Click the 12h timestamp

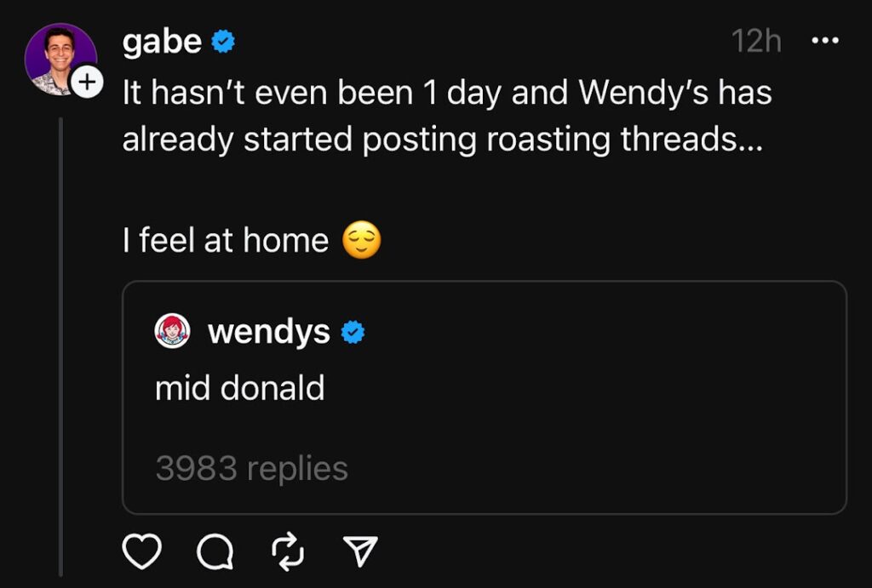[x=756, y=41]
